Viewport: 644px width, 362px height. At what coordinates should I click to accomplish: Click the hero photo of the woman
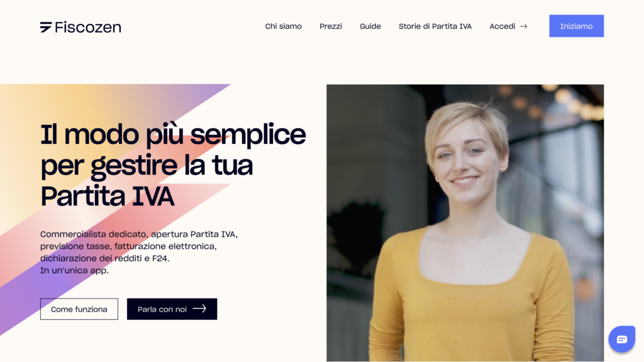tap(465, 223)
